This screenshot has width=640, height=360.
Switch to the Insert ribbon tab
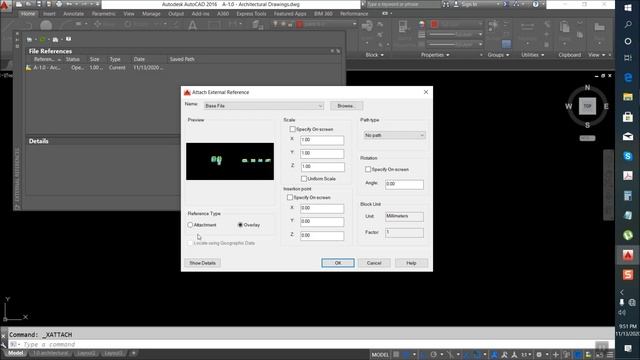(49, 13)
